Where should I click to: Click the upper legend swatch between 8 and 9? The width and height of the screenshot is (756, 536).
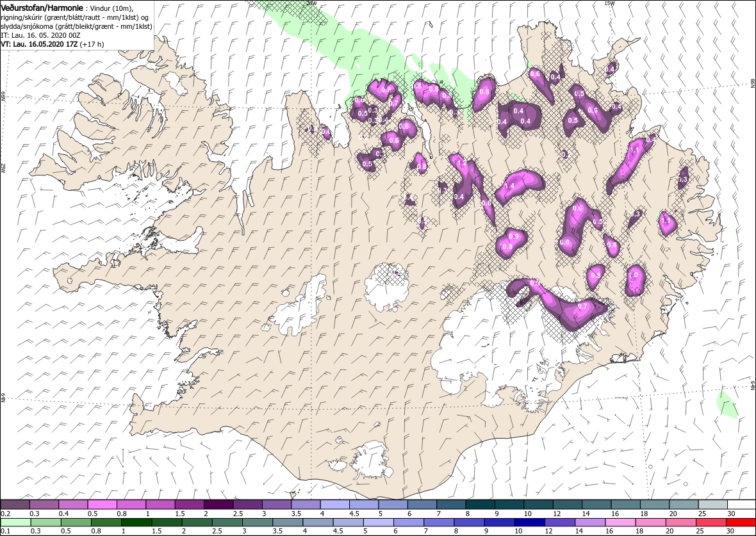(480, 505)
